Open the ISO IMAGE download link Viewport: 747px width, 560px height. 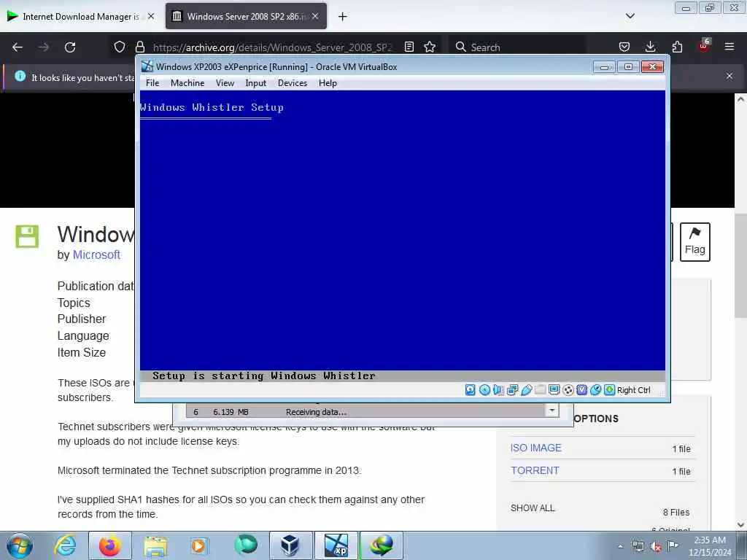tap(536, 448)
